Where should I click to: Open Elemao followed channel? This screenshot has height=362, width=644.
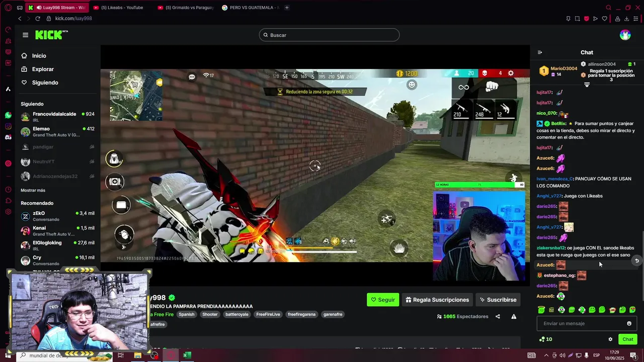tap(57, 132)
